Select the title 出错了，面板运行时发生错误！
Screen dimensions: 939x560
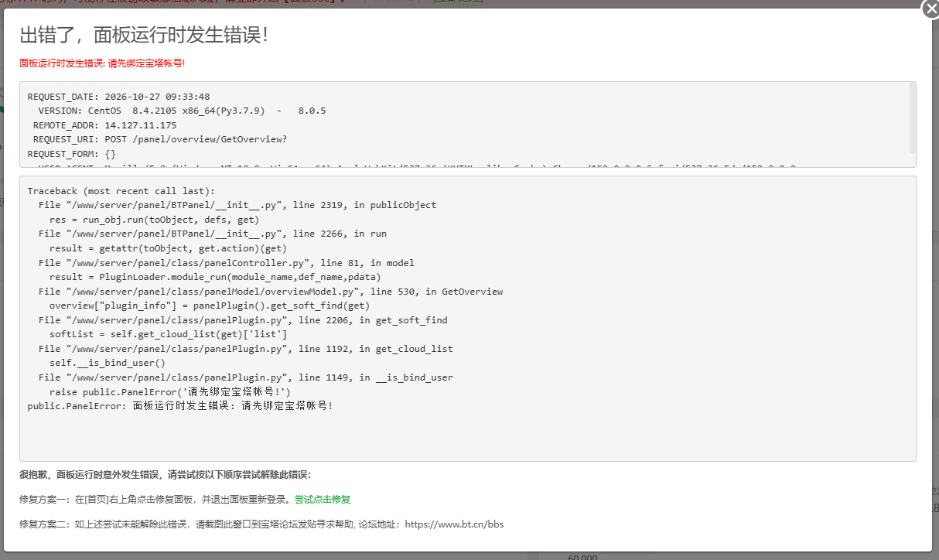pyautogui.click(x=144, y=35)
